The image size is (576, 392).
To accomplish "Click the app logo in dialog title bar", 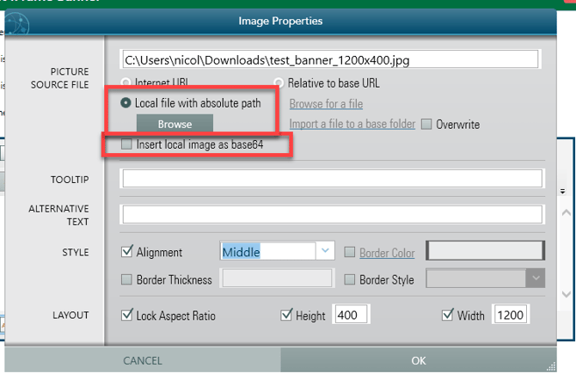I will (x=17, y=25).
